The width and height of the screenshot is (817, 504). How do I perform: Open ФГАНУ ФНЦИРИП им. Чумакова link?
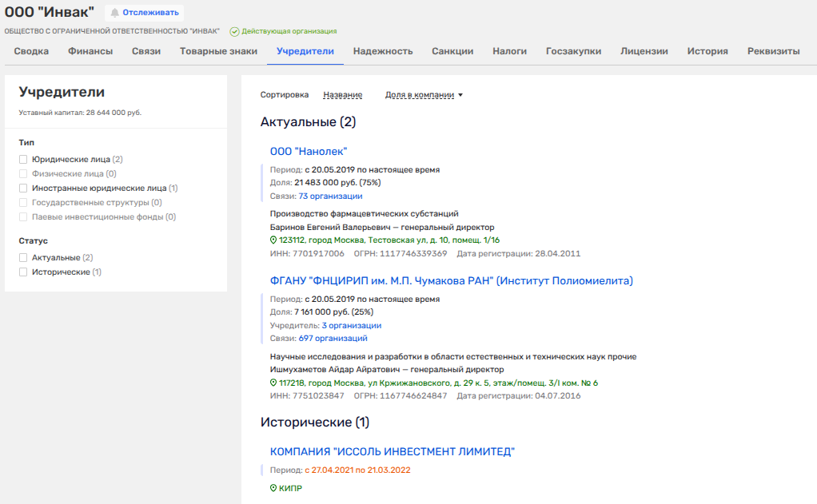click(451, 281)
